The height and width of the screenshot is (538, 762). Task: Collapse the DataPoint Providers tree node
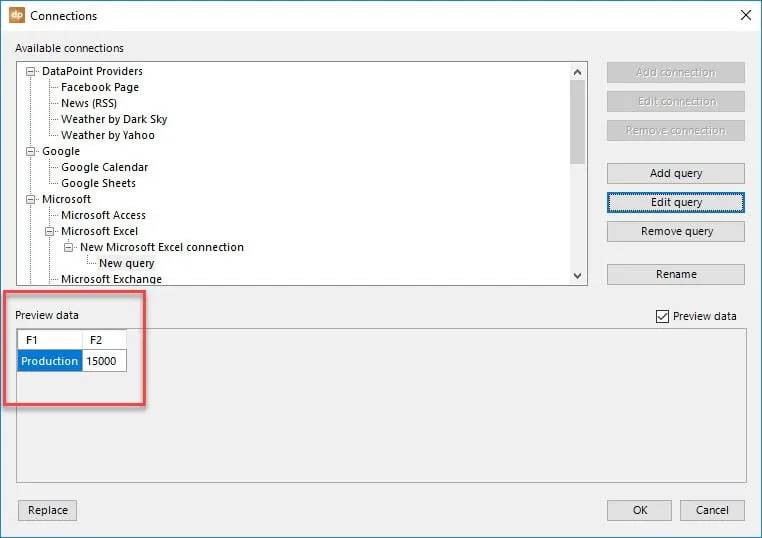[32, 72]
